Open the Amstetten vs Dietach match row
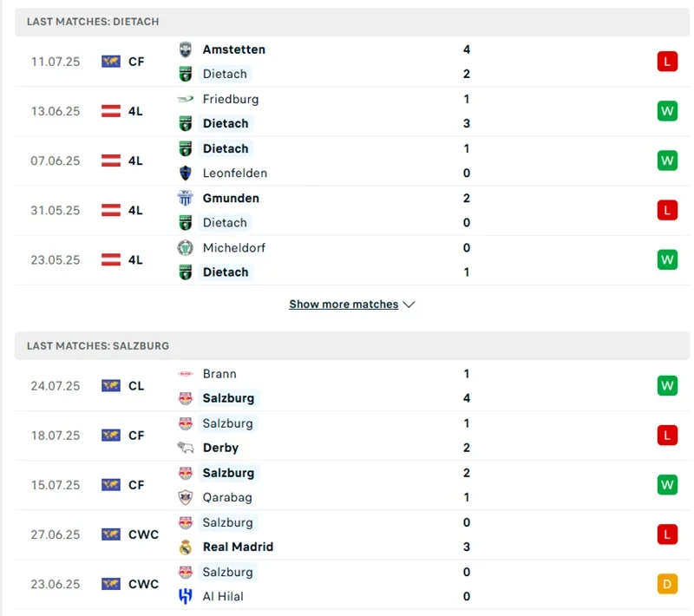The height and width of the screenshot is (616, 694). 347,62
